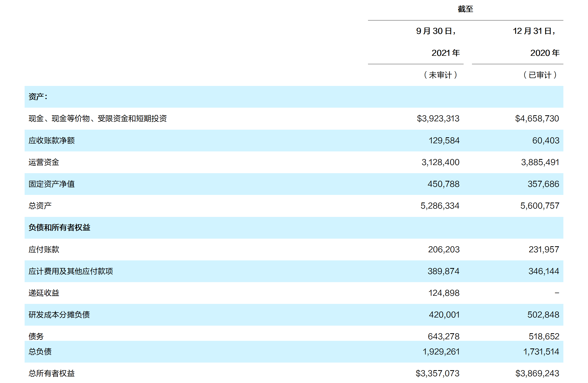Select value 60,403
588x383 pixels.
(x=546, y=140)
